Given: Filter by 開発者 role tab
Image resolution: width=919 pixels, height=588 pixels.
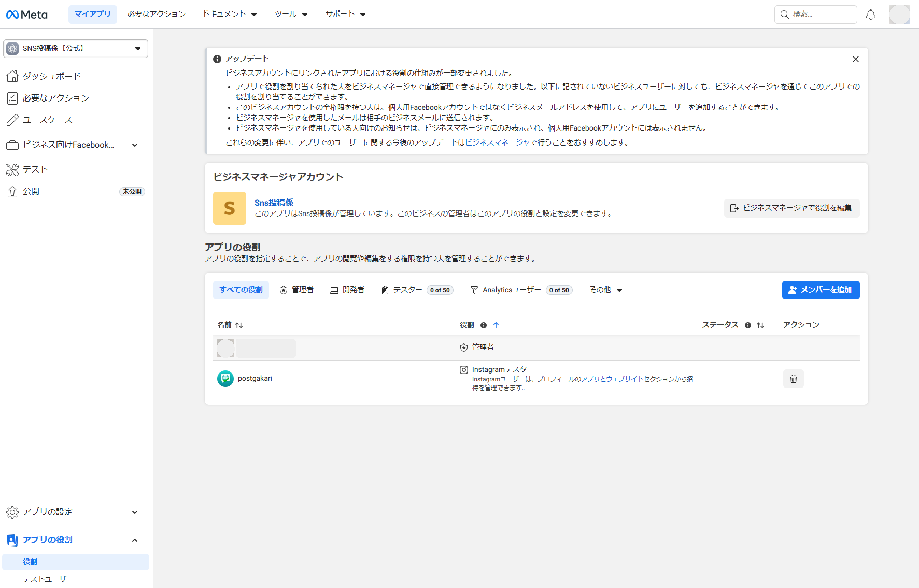Looking at the screenshot, I should [x=347, y=290].
